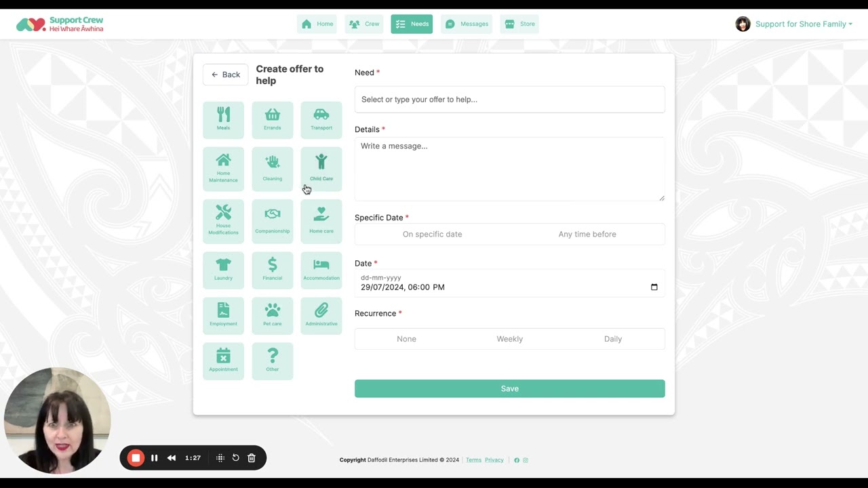868x488 pixels.
Task: Choose the Any time before option
Action: [587, 234]
